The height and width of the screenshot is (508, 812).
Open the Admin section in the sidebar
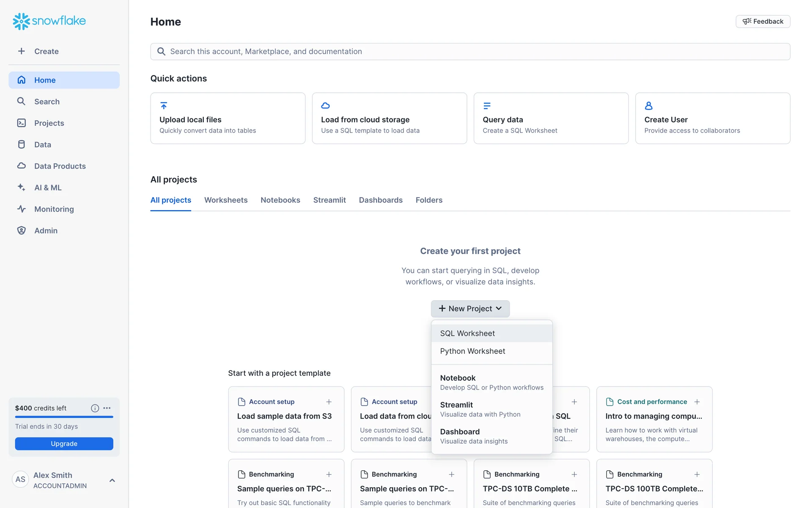click(46, 231)
